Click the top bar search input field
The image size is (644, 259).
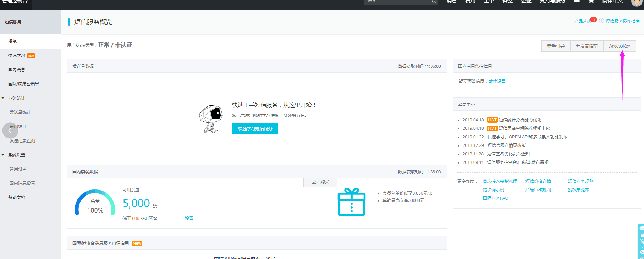pos(396,2)
